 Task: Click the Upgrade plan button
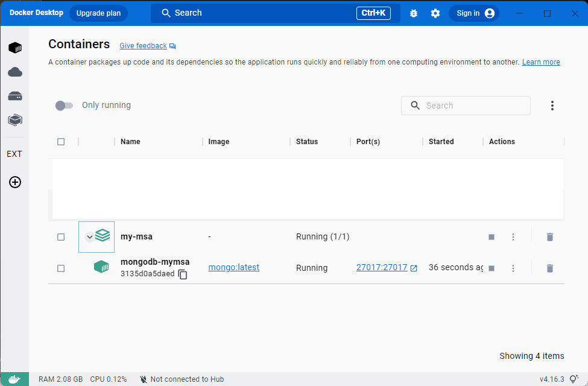(99, 13)
